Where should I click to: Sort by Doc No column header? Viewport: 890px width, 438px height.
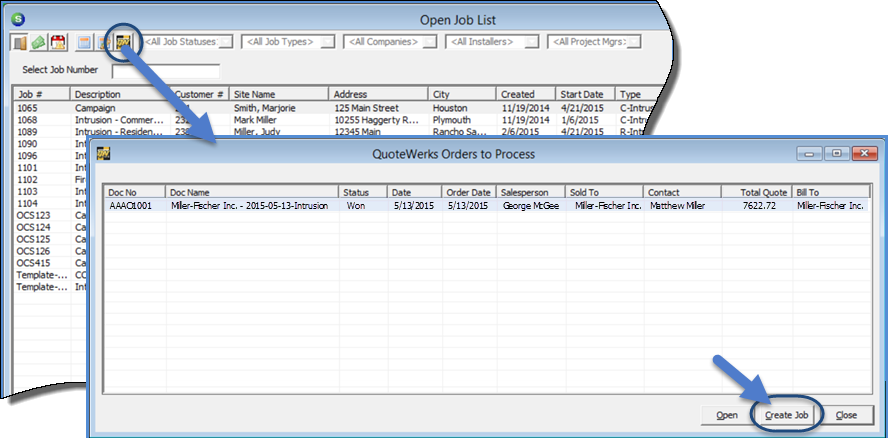point(135,192)
